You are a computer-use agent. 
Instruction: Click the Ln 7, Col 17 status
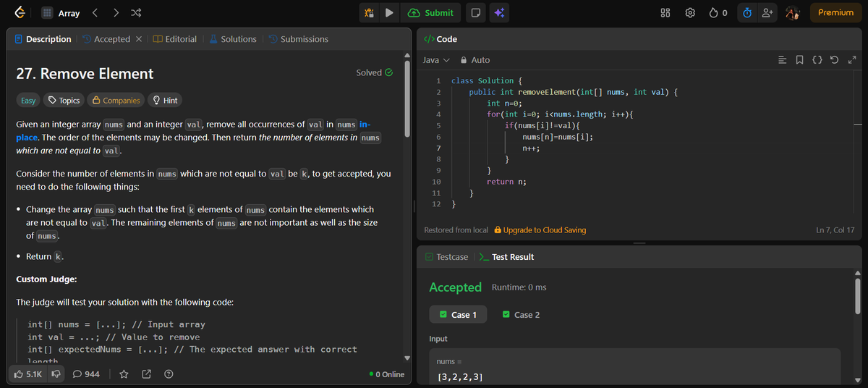pos(835,230)
